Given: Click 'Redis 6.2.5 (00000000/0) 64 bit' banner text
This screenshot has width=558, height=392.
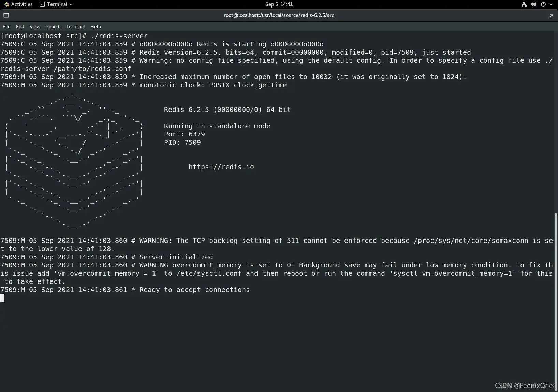Looking at the screenshot, I should pos(227,110).
